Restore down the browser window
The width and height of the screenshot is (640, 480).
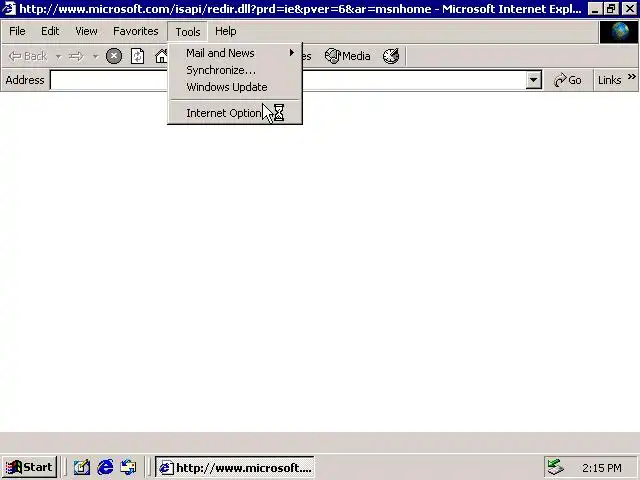611,9
